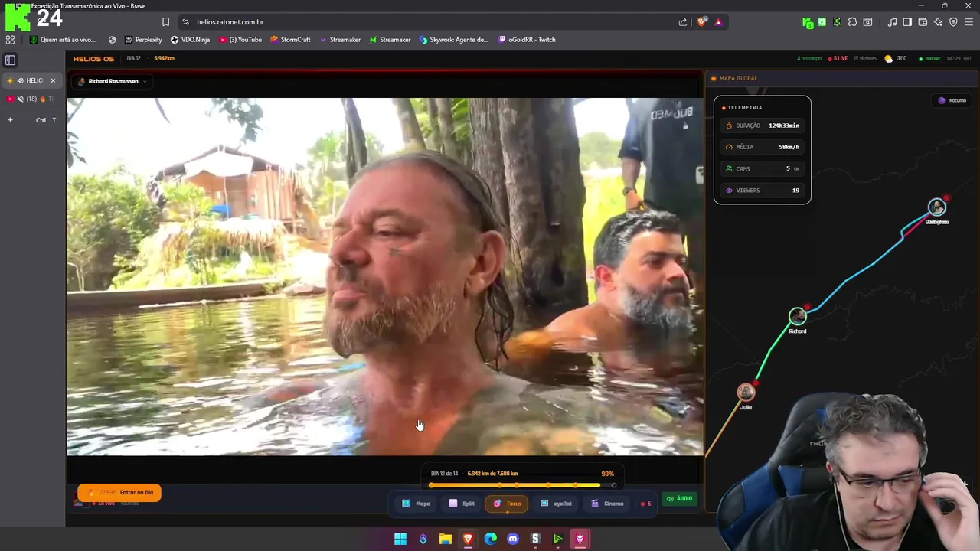
Task: Click the MÉDIA speed telemetry row
Action: 763,147
